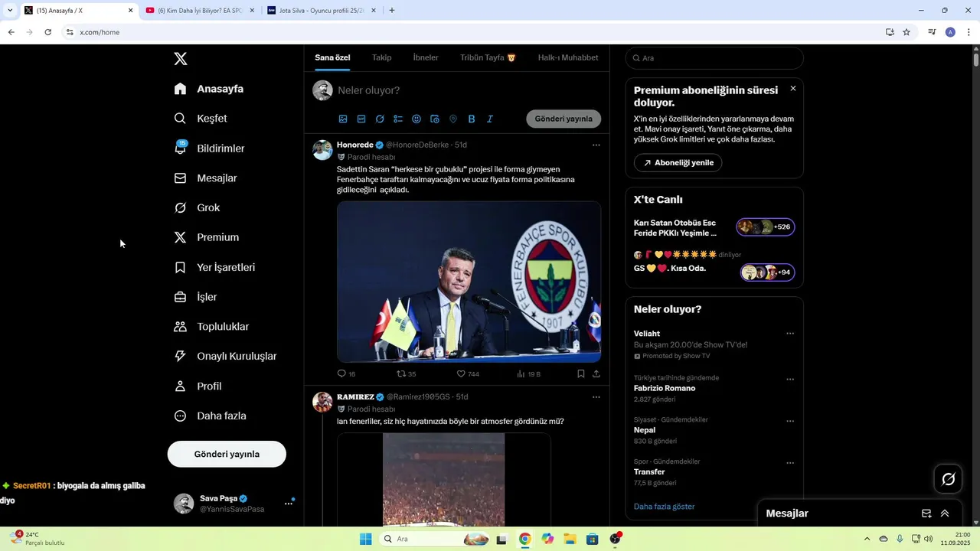Open the Fenerbahçe press conference image
980x551 pixels.
[x=469, y=282]
